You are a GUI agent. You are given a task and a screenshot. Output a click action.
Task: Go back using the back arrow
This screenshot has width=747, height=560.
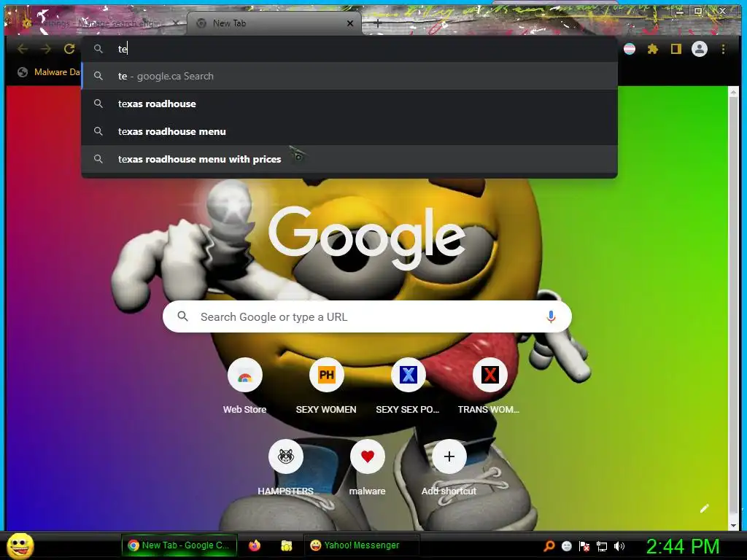click(23, 49)
